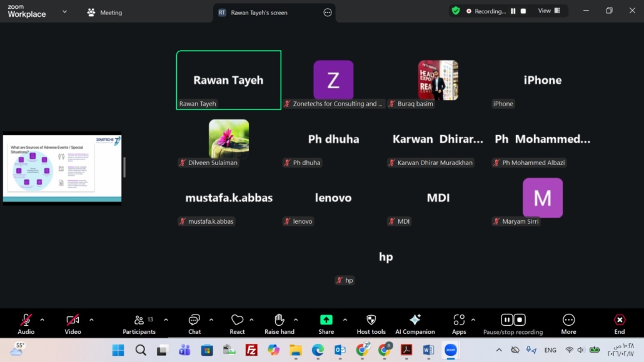Open Task View from the taskbar
Image resolution: width=644 pixels, height=362 pixels.
(x=162, y=350)
